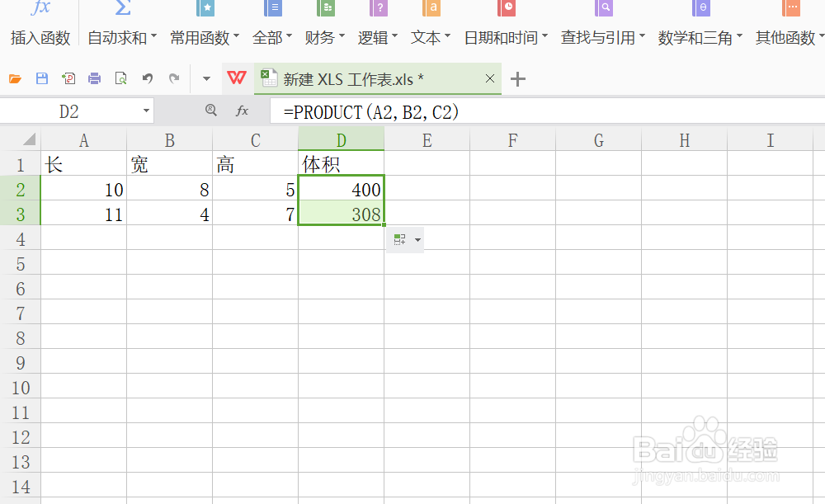The height and width of the screenshot is (504, 825).
Task: Click the WPS home W logo
Action: pos(237,78)
